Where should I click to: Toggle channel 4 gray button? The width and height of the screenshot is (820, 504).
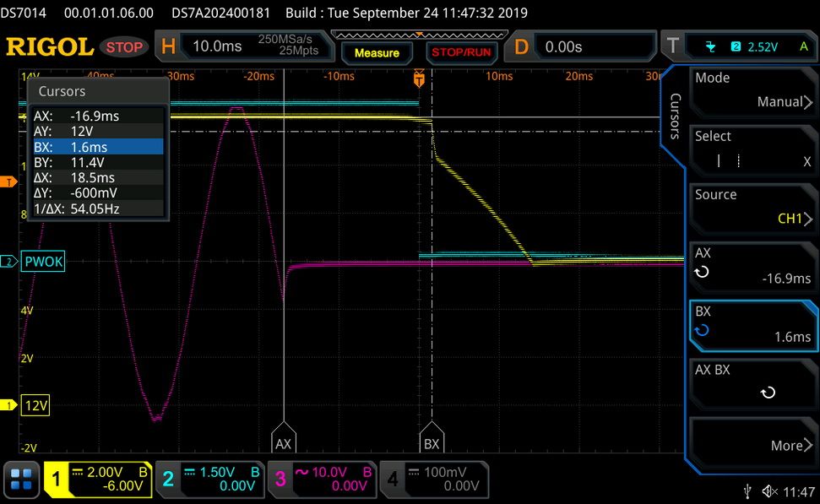[x=434, y=479]
